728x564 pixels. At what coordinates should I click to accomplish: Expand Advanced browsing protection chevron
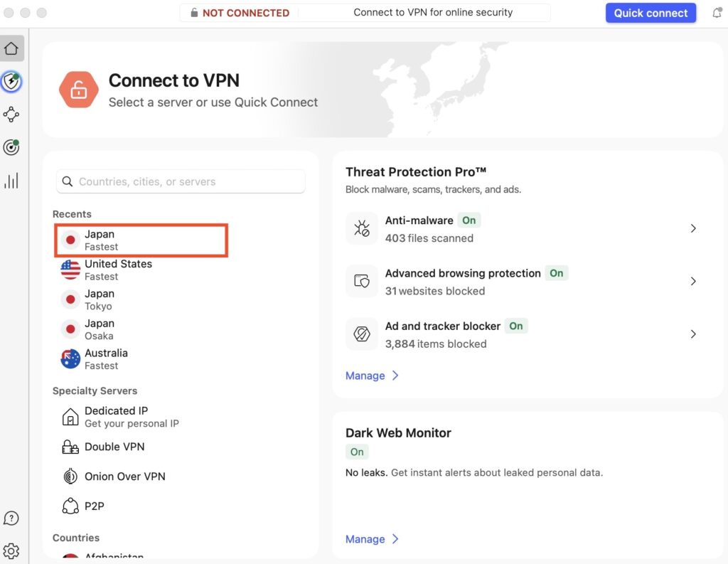point(692,281)
